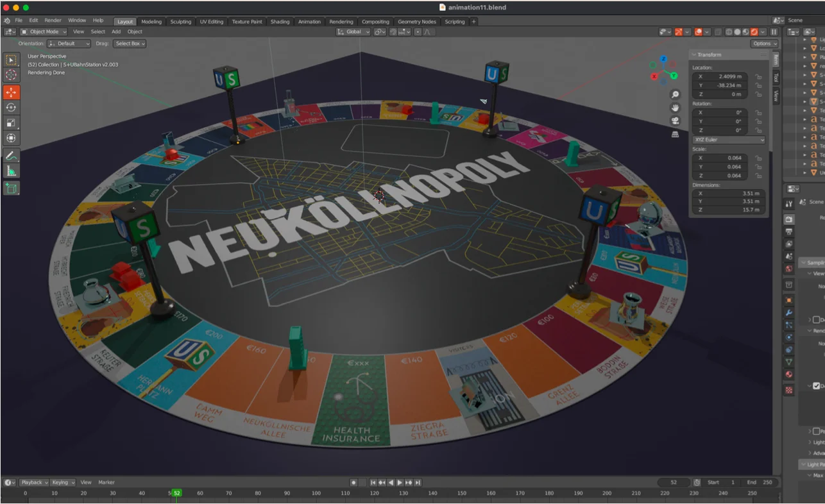
Task: Open the Blender logo menu
Action: 6,21
